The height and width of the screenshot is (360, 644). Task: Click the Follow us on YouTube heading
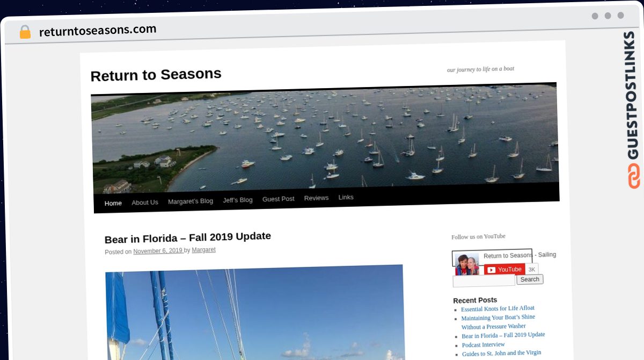(479, 236)
